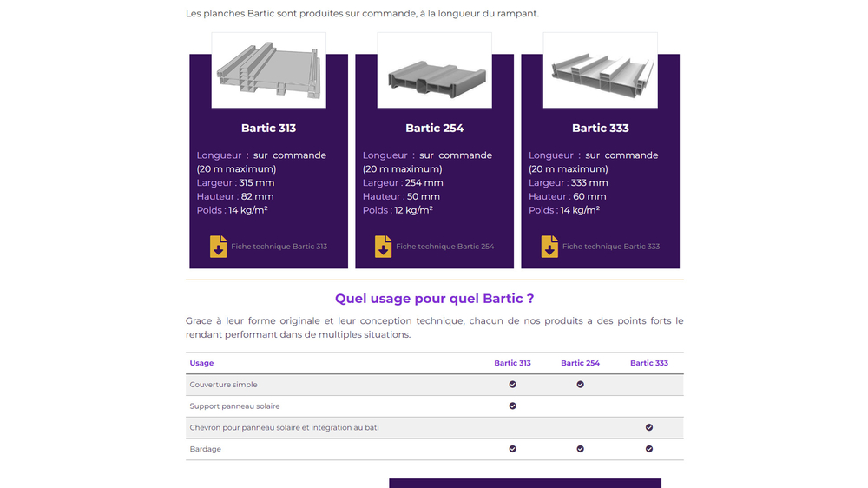Click Bartic 313 checkmark in Couverture simple row
Image resolution: width=868 pixels, height=488 pixels.
[512, 384]
